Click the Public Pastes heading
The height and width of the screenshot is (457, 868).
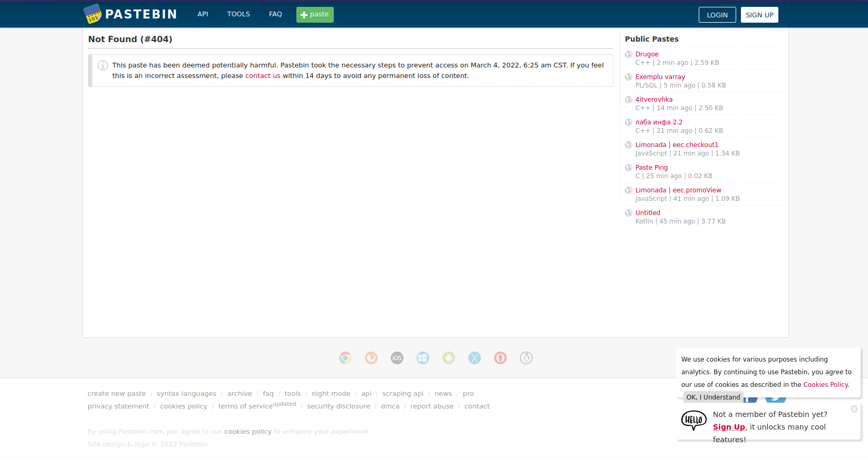coord(652,39)
